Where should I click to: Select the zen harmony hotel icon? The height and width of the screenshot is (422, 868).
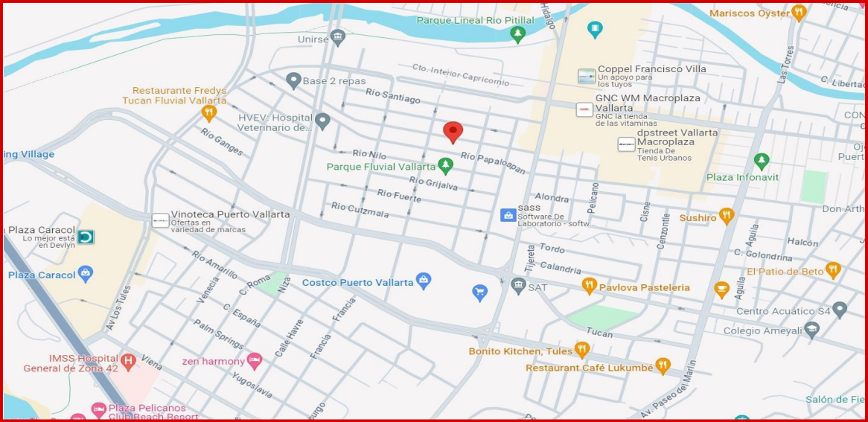[x=254, y=361]
